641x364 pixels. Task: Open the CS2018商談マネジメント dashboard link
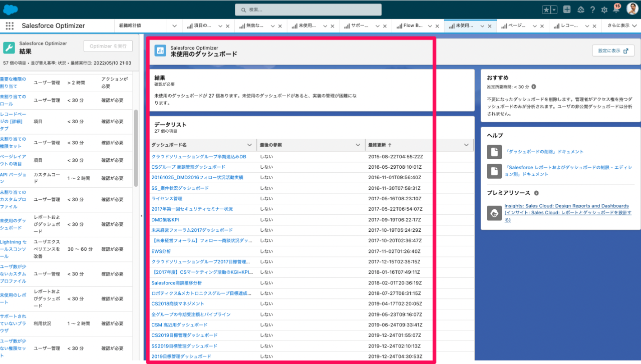click(x=178, y=304)
